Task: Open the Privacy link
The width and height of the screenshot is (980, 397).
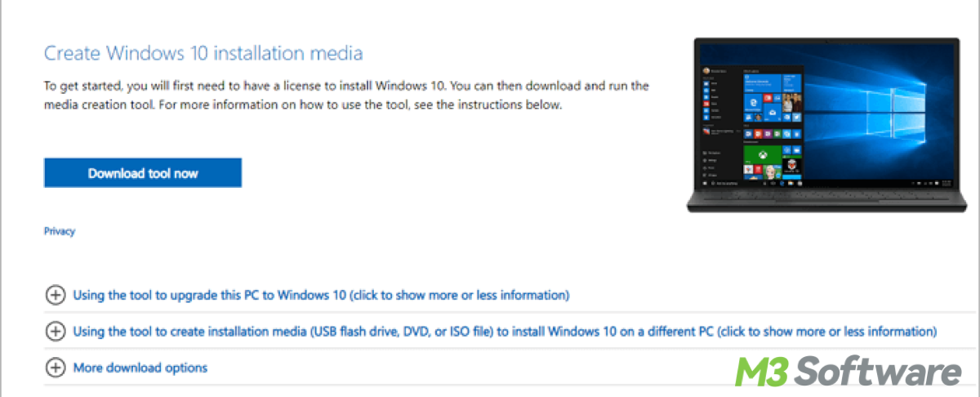Action: click(x=60, y=231)
